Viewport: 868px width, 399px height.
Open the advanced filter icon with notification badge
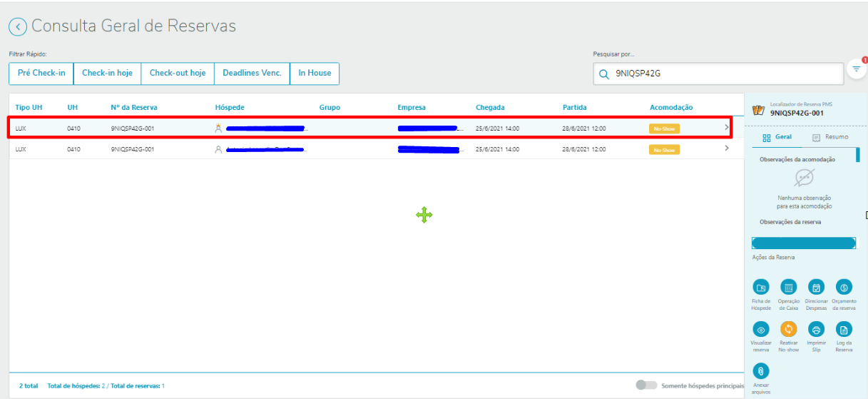(x=856, y=69)
